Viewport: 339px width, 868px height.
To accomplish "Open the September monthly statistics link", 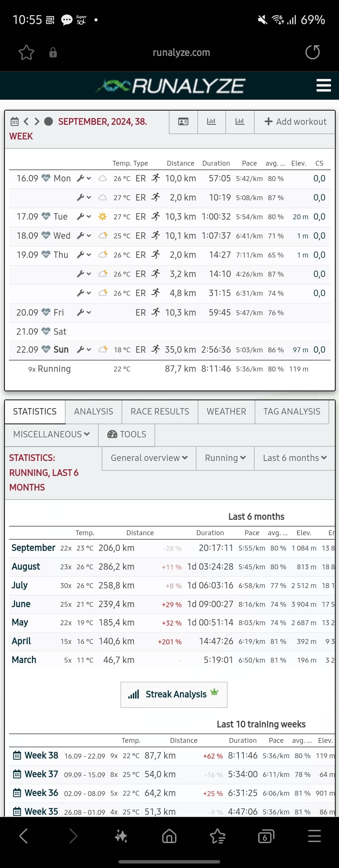I will (x=33, y=548).
